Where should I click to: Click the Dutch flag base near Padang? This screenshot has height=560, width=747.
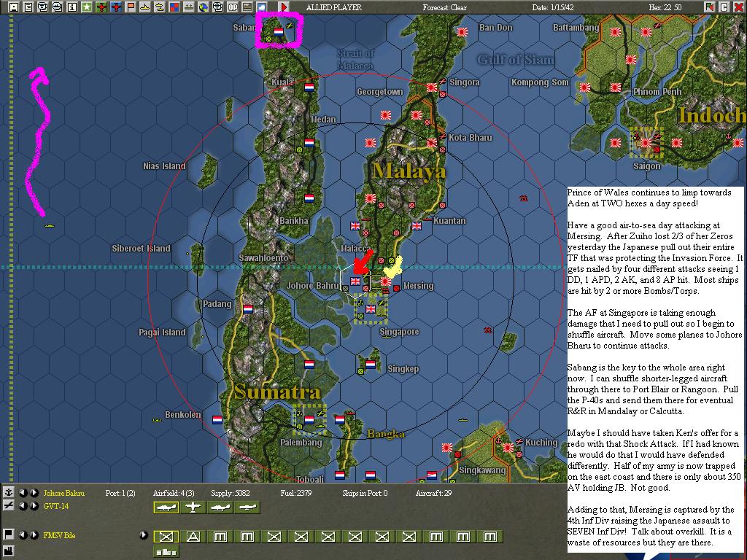pos(248,308)
